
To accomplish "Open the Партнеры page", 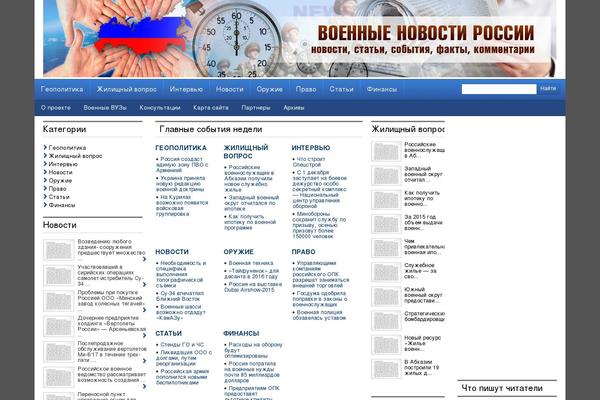I will tap(256, 108).
